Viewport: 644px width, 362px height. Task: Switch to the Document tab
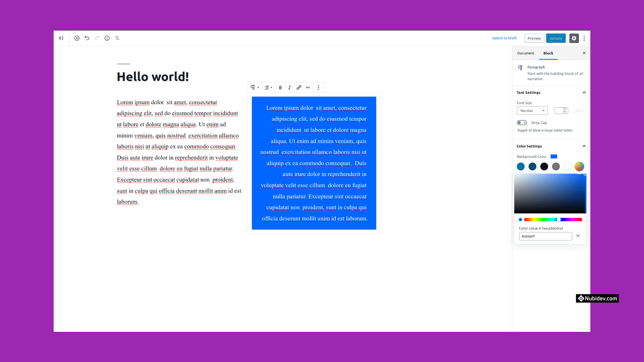click(x=525, y=53)
